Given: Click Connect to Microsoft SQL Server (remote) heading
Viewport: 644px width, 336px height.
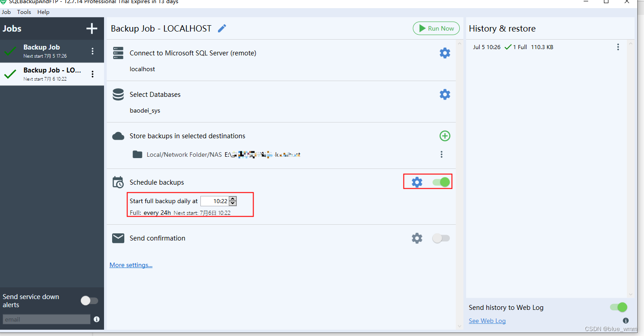Looking at the screenshot, I should (x=193, y=53).
